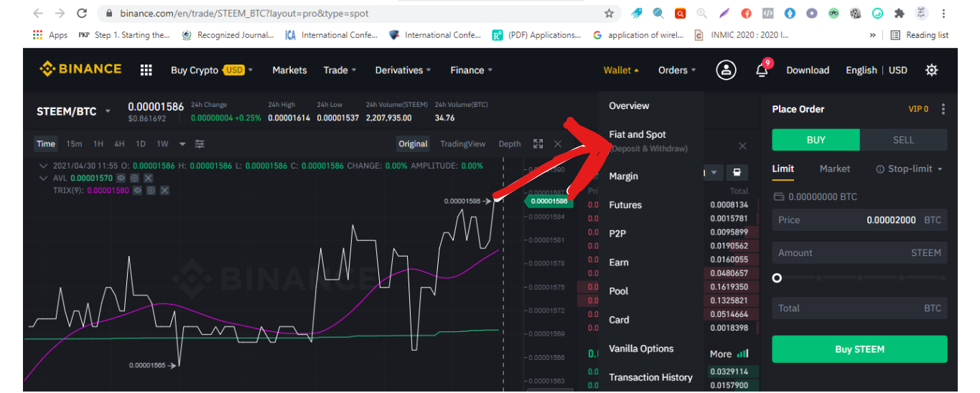Image resolution: width=980 pixels, height=393 pixels.
Task: Open the Chrome Apps shortcut
Action: 50,34
